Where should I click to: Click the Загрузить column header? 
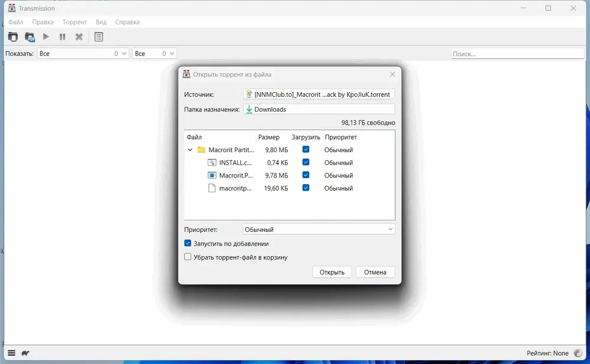tap(306, 137)
